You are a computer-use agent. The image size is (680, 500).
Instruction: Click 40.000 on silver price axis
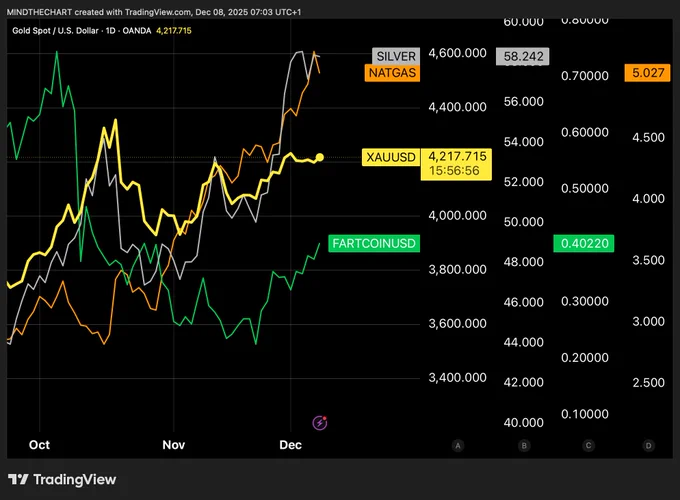[523, 422]
